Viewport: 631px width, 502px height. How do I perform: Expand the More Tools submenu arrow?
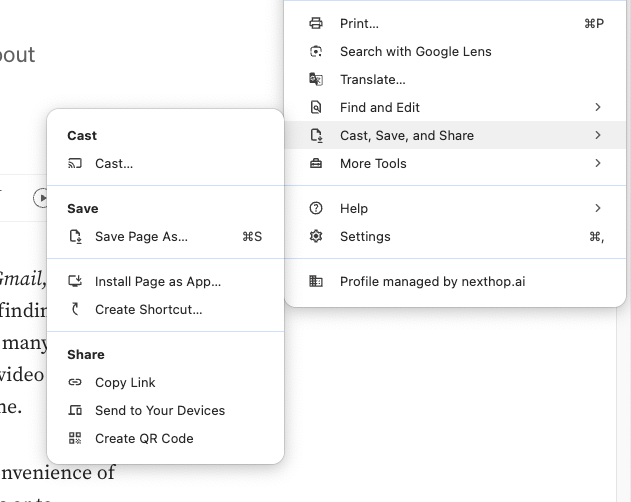598,163
